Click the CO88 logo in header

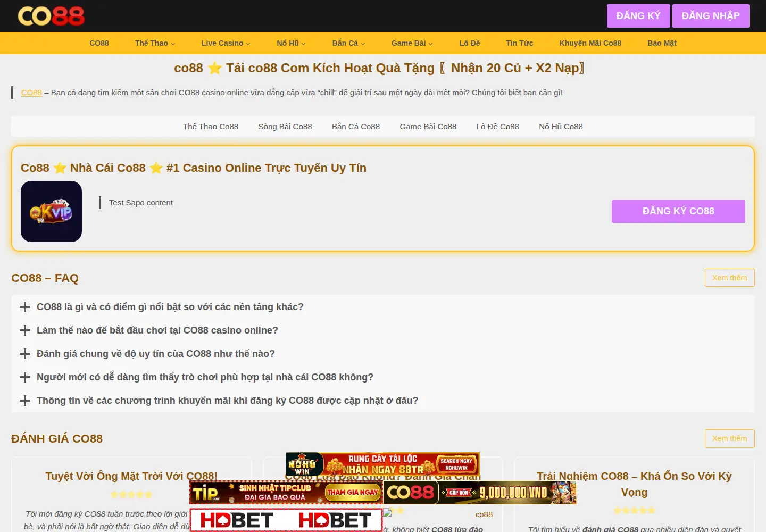click(x=51, y=16)
